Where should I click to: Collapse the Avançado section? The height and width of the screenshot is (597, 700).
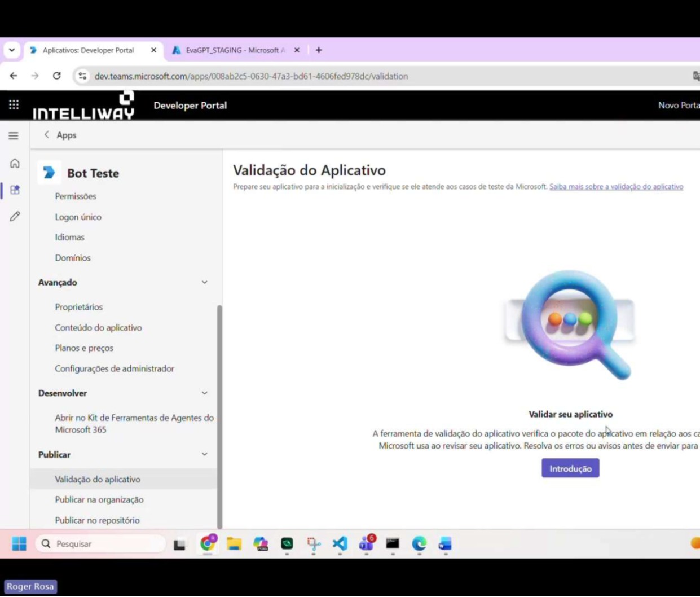(x=205, y=282)
